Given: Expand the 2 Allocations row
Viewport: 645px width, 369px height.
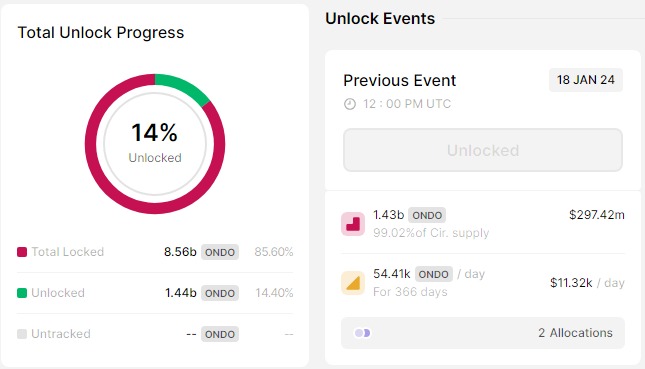Looking at the screenshot, I should pos(483,333).
